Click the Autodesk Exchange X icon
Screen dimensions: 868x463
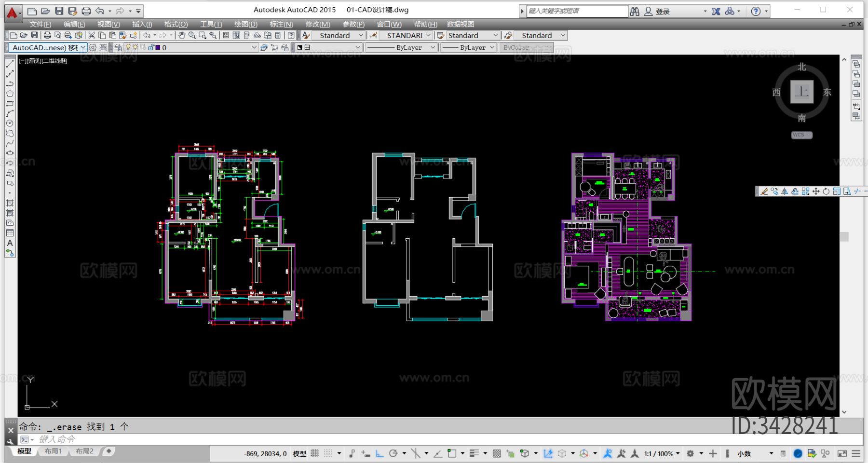click(716, 11)
